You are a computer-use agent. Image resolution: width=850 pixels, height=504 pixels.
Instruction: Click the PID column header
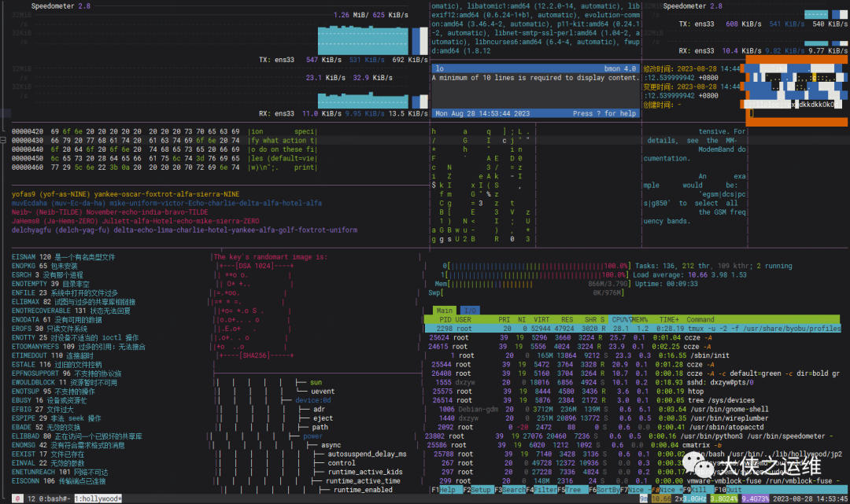click(445, 319)
